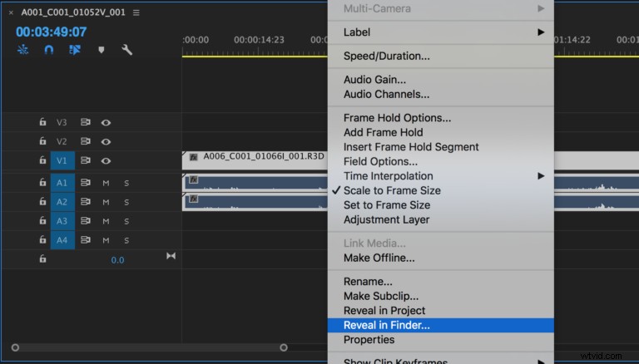Toggle the Snap magnet icon
The width and height of the screenshot is (639, 364).
click(x=48, y=50)
